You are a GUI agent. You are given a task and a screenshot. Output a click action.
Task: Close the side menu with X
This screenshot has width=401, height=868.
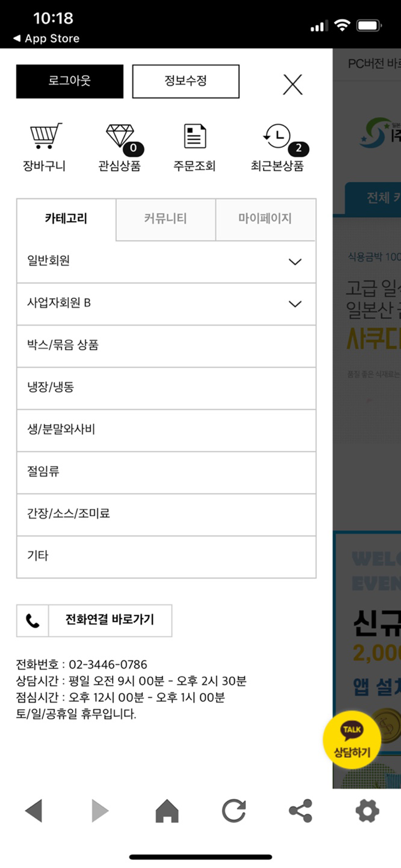(x=293, y=85)
